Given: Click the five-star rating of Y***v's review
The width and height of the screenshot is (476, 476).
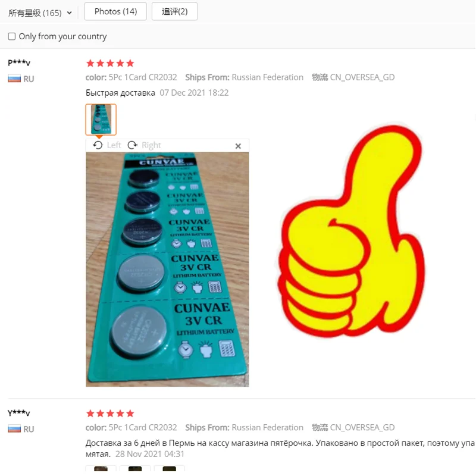Looking at the screenshot, I should 110,413.
